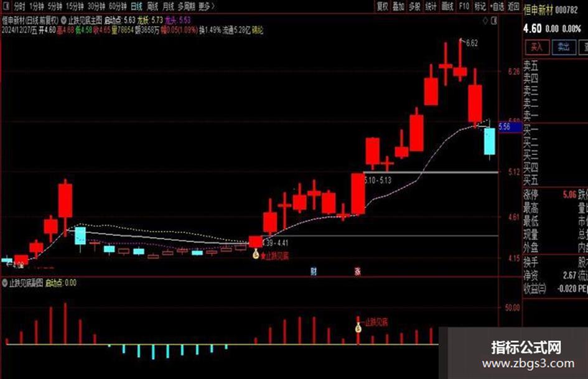Expand the 更多 periods menu
Viewport: 588px width, 379px height.
[x=207, y=6]
